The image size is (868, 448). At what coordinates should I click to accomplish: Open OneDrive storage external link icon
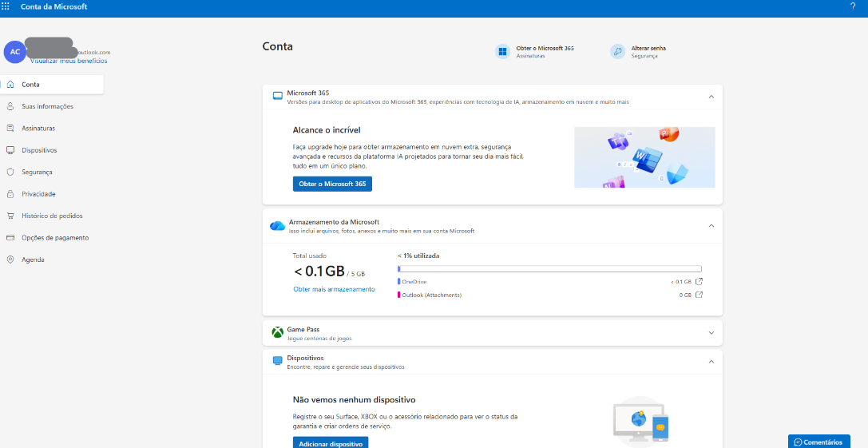700,281
